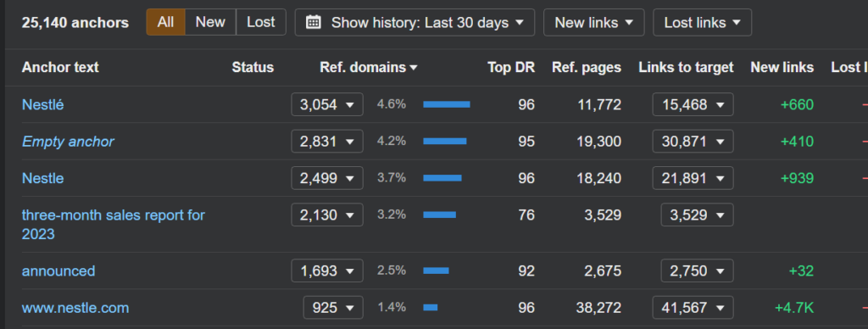The image size is (868, 329).
Task: Expand the 925 ref. domains dropdown
Action: [x=333, y=308]
